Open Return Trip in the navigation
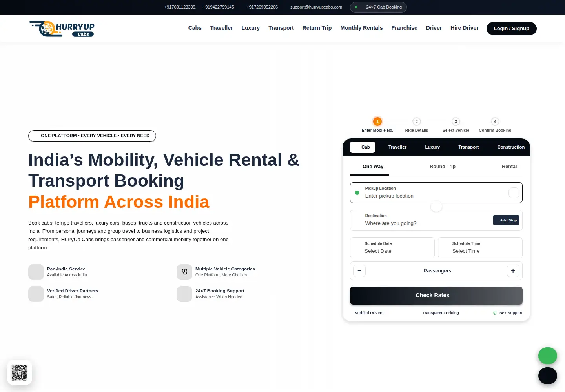This screenshot has width=565, height=392. pyautogui.click(x=317, y=28)
